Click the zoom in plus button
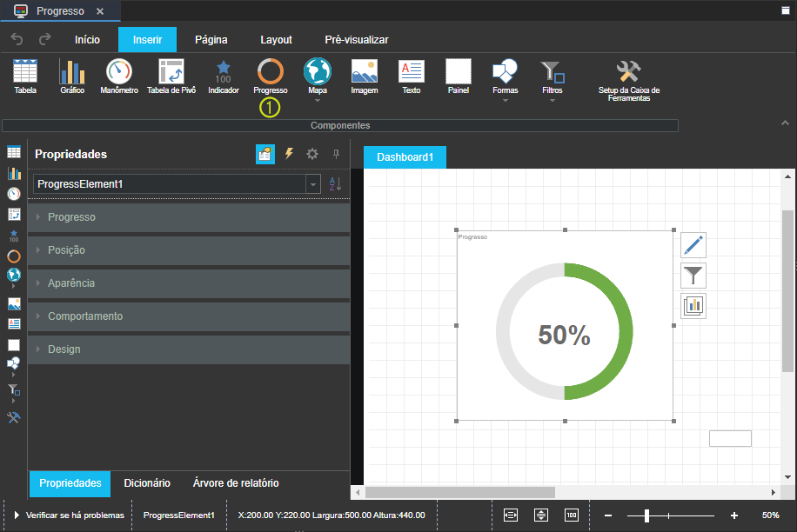 pyautogui.click(x=734, y=515)
